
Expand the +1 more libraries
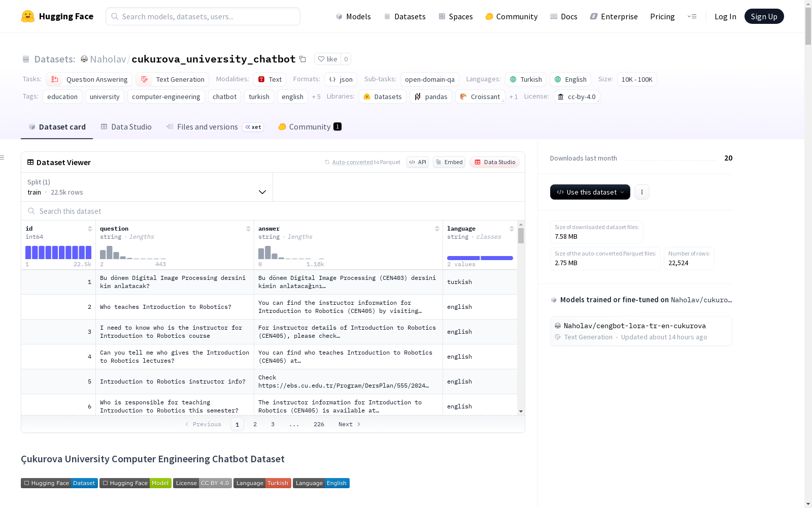tap(514, 97)
